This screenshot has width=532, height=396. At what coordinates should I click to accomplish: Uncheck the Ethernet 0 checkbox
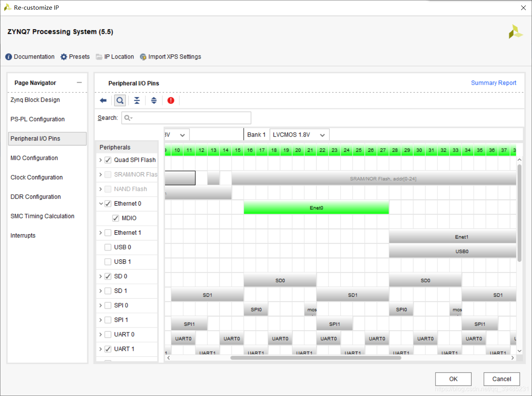[108, 204]
